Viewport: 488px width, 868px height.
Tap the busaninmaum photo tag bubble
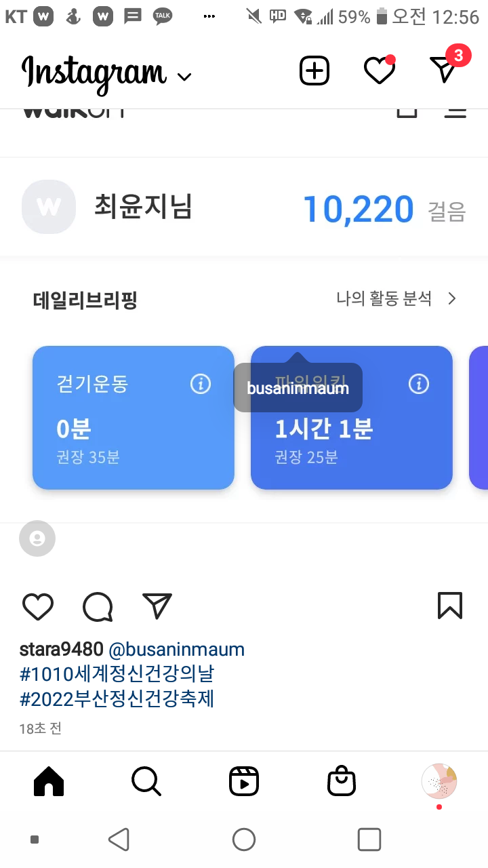[x=298, y=388]
